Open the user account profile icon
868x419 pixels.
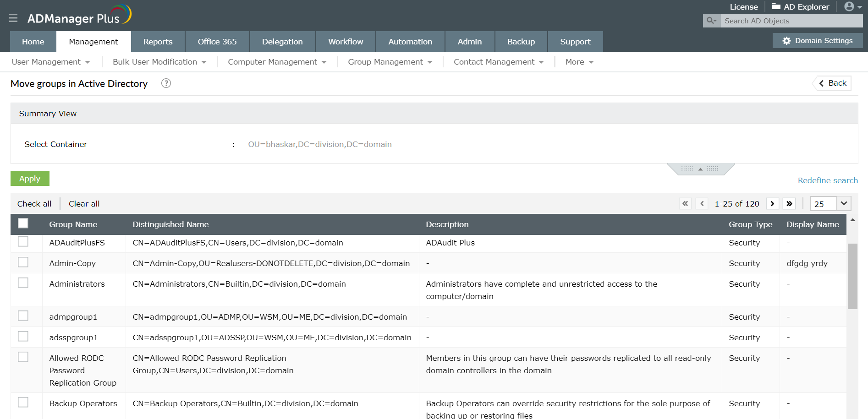[849, 6]
